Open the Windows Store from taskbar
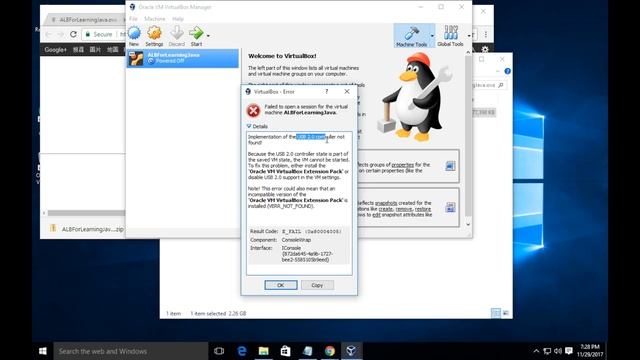This screenshot has width=640, height=360. click(x=285, y=351)
